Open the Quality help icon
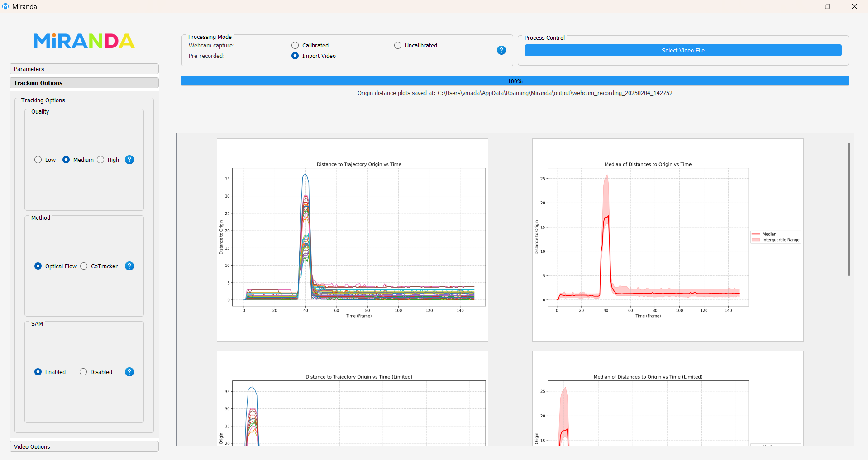 (x=129, y=160)
